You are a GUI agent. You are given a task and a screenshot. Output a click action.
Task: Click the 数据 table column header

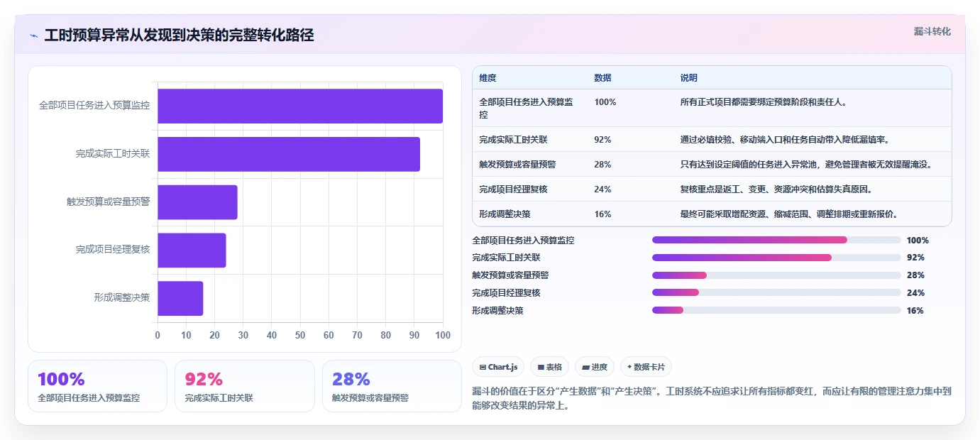[602, 77]
